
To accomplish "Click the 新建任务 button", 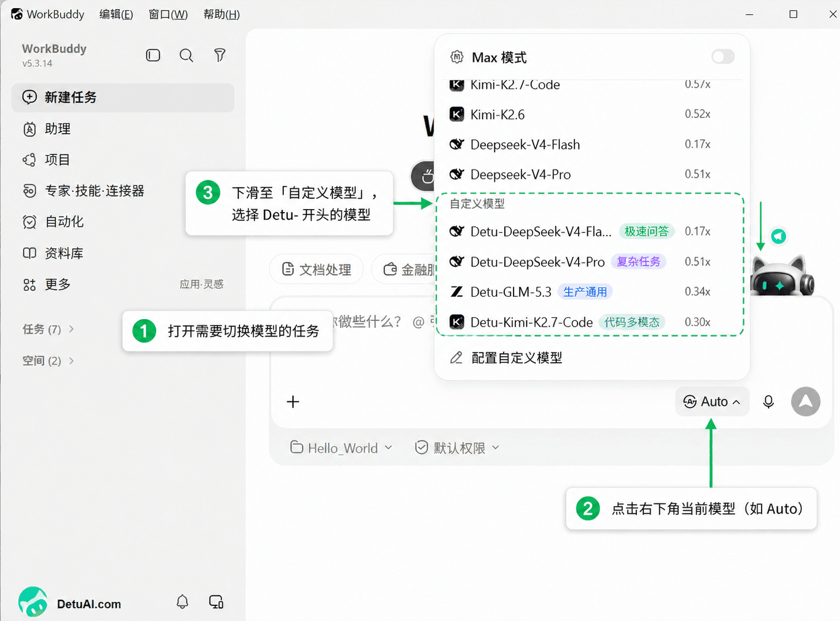I will point(123,97).
